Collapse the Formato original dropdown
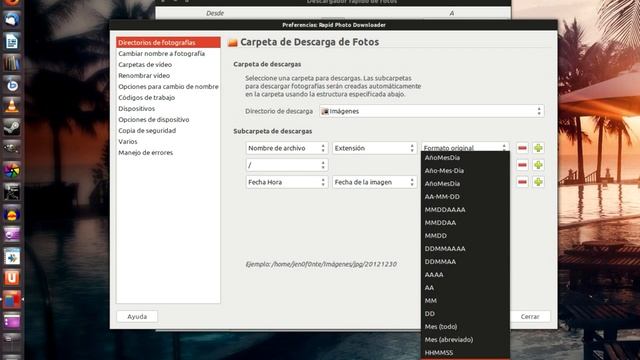Screen dimensions: 640x360 [465, 147]
